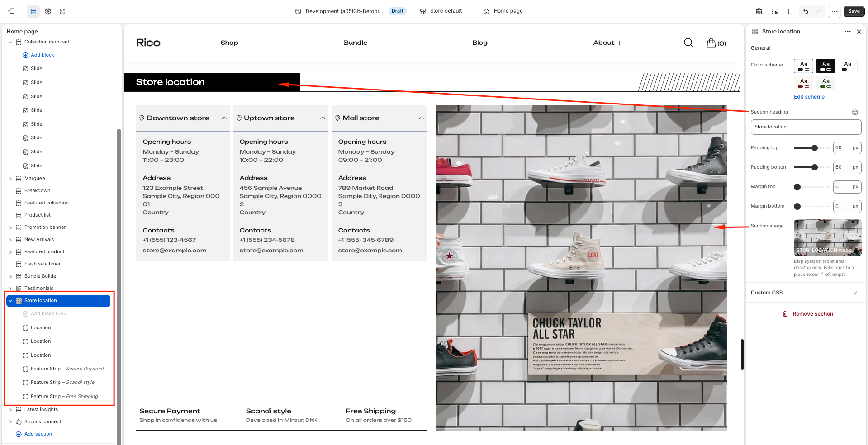Expand the New Arrivals section
The width and height of the screenshot is (868, 445).
coord(10,240)
